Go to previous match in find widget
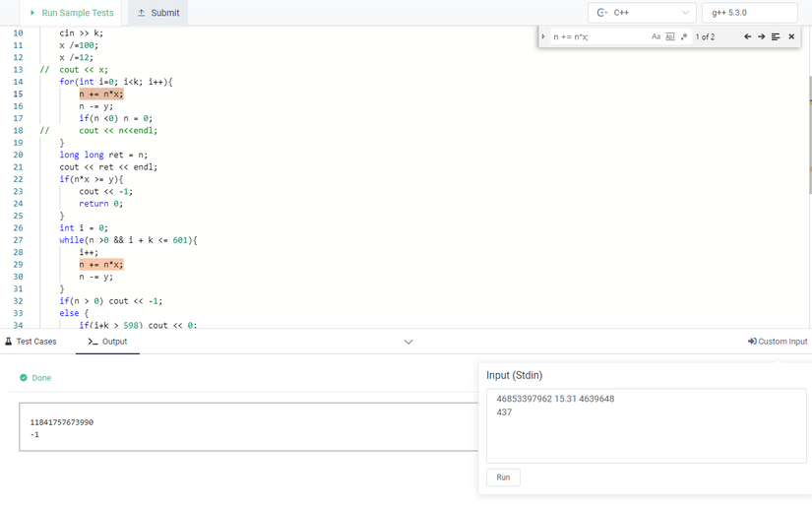The height and width of the screenshot is (505, 812). pos(747,37)
